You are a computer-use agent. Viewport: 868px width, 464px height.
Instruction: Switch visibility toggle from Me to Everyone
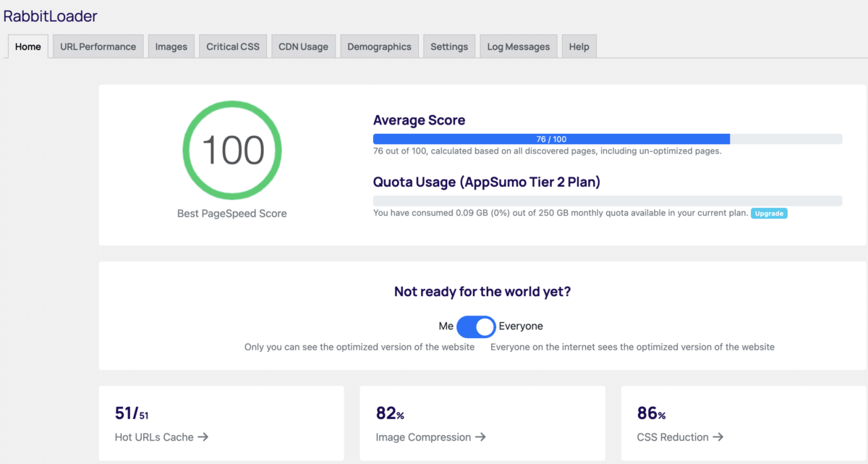click(x=475, y=326)
